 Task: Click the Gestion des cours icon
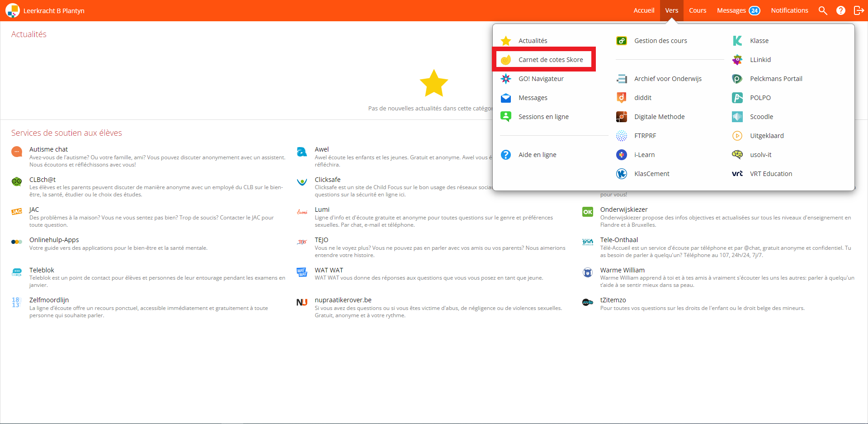coord(622,41)
